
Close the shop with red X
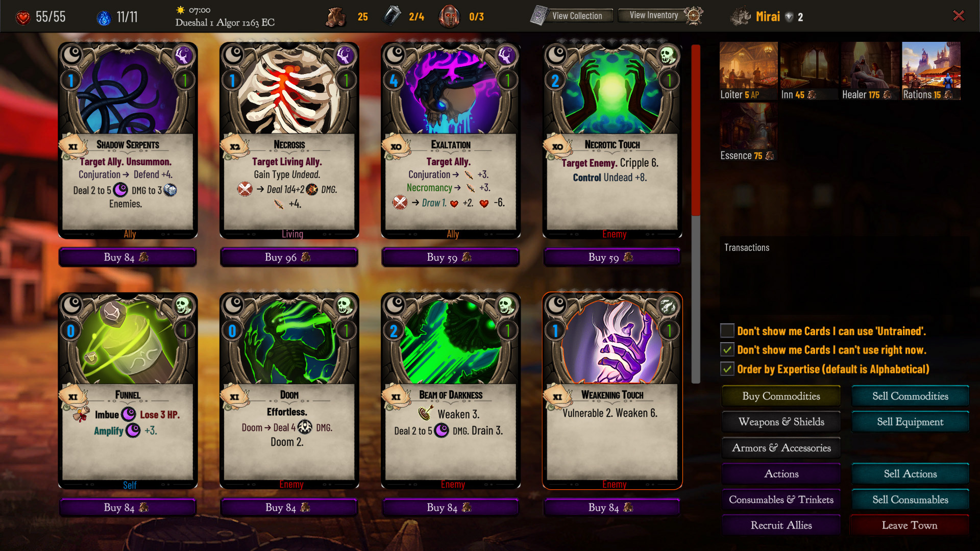click(959, 16)
